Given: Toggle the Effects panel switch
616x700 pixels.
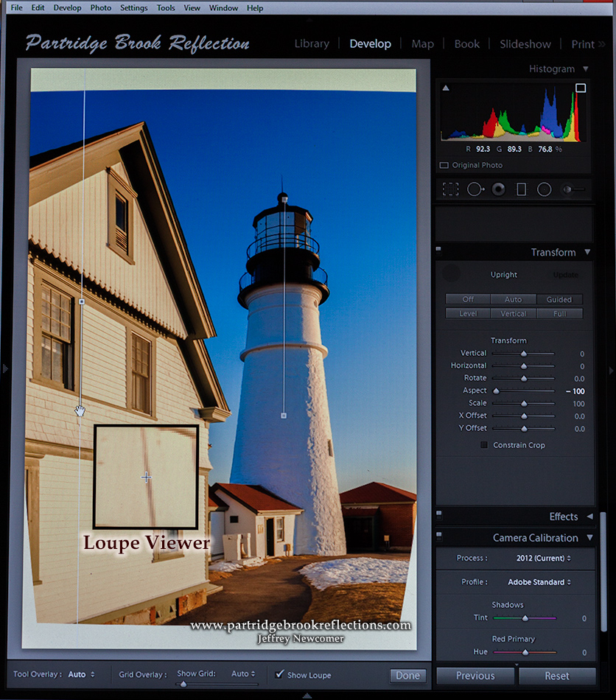Looking at the screenshot, I should pos(440,516).
